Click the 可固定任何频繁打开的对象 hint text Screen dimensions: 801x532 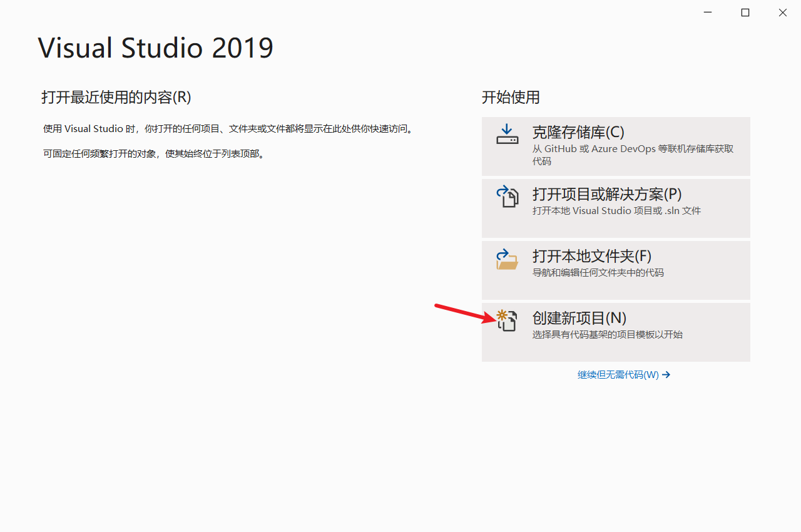(x=154, y=153)
